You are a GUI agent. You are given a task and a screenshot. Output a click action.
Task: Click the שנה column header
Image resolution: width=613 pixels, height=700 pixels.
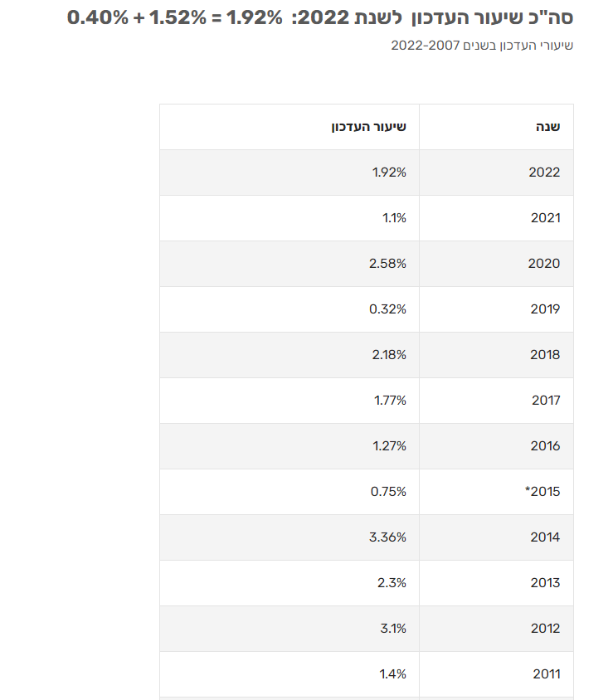547,127
